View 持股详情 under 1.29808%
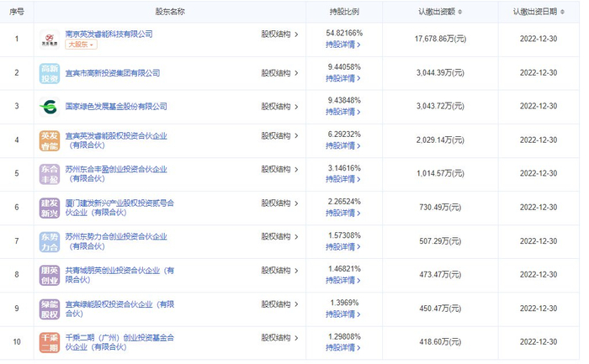 [x=343, y=348]
